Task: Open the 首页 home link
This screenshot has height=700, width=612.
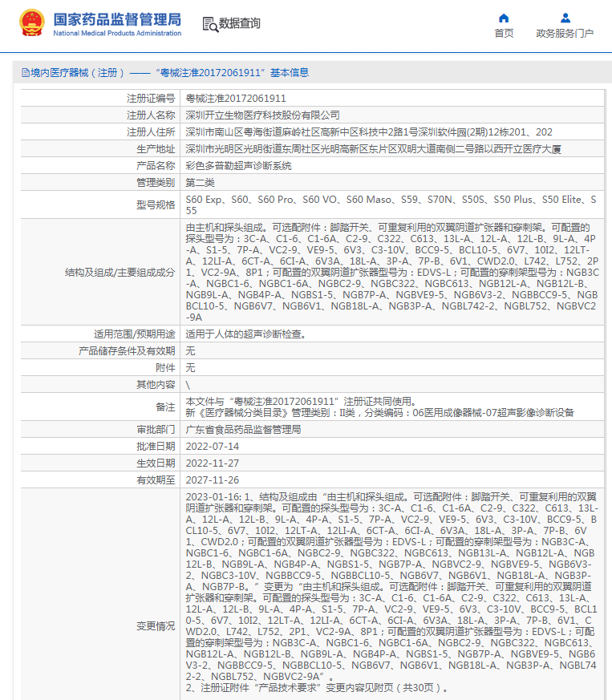Action: point(504,34)
